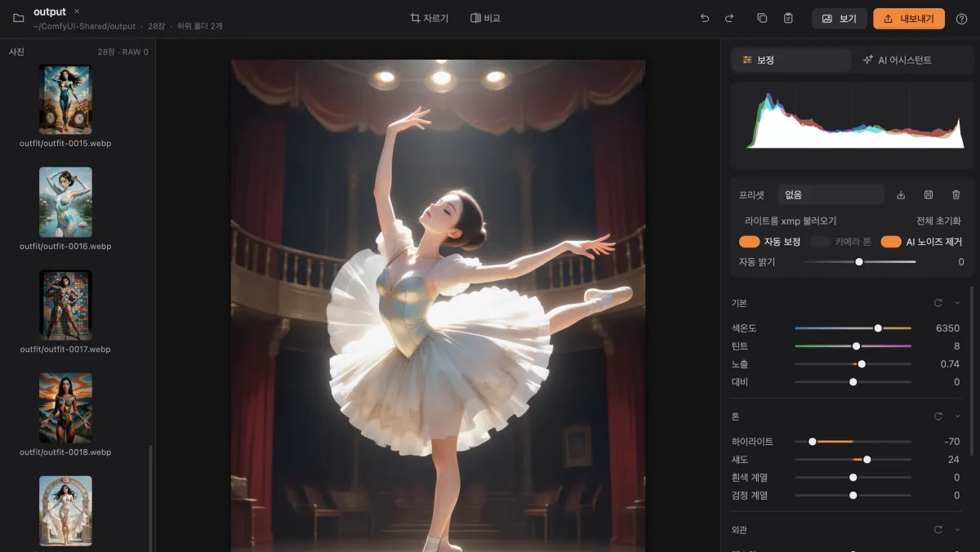Switch to the AI 어시스턴트 tab
Viewport: 980px width, 552px height.
897,60
